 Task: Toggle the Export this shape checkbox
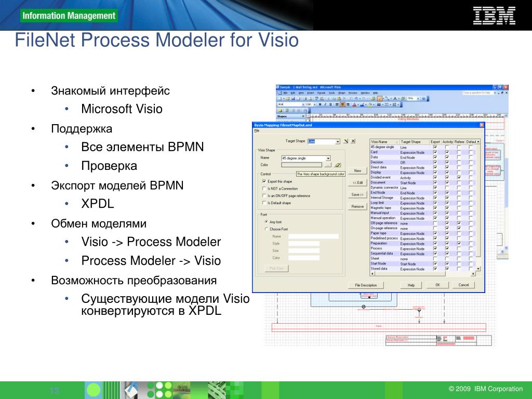coord(264,181)
